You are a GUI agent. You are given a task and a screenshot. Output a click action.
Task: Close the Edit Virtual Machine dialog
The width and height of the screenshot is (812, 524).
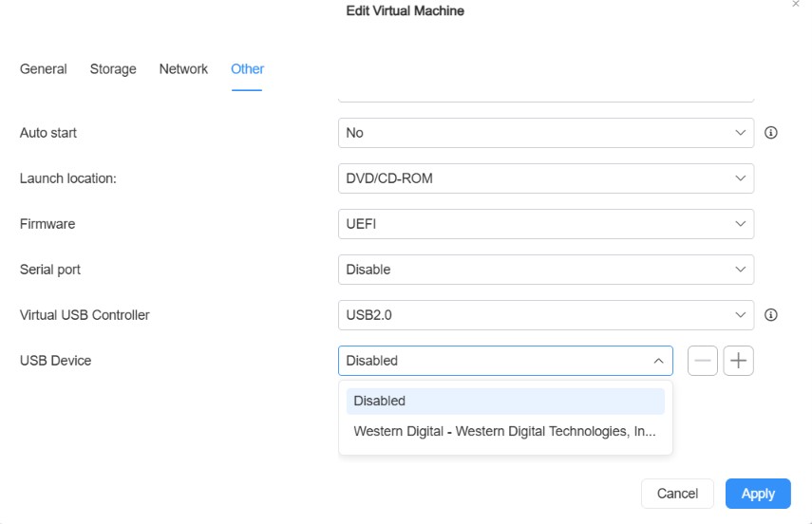796,4
